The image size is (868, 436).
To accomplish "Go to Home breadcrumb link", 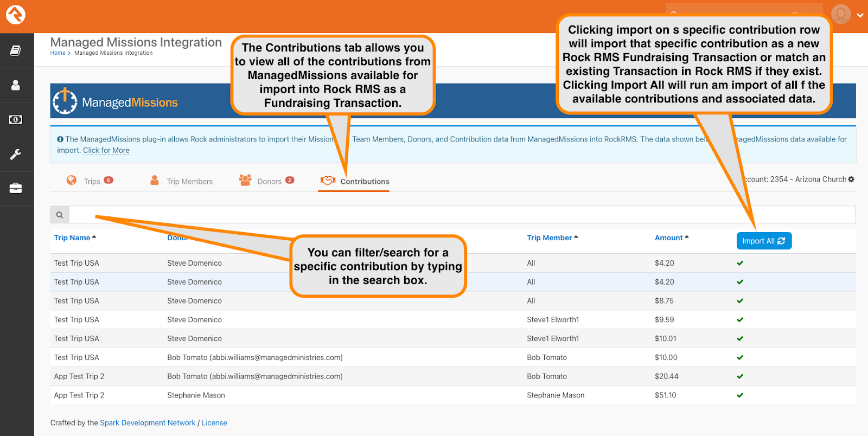I will (58, 53).
